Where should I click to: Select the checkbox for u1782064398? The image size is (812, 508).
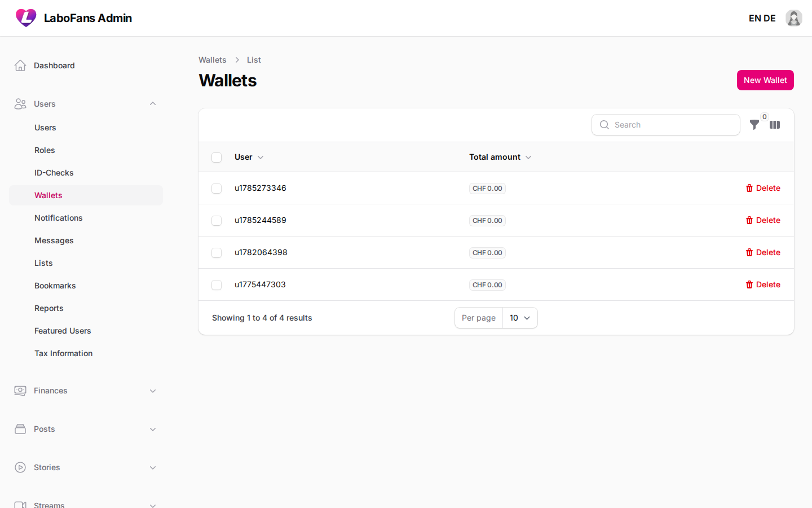coord(217,253)
